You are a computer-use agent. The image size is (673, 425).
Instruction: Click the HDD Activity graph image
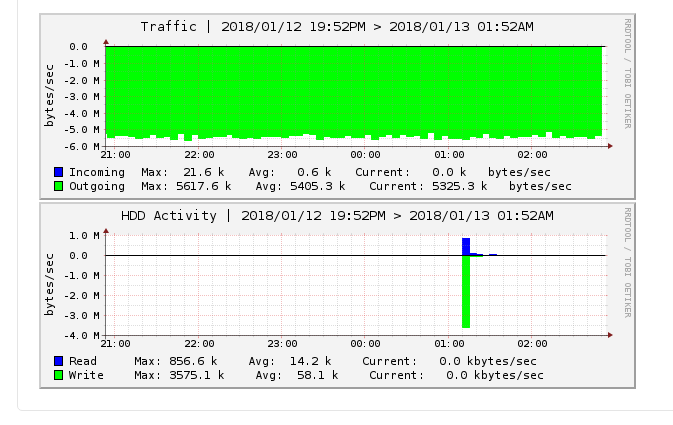coord(337,295)
